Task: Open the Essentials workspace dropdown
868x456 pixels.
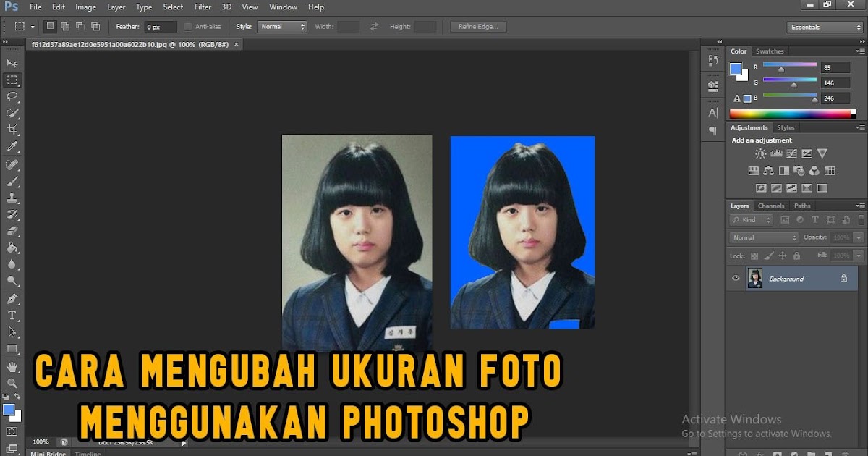Action: (825, 27)
